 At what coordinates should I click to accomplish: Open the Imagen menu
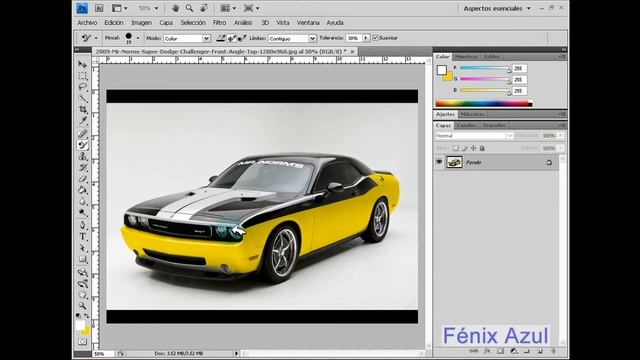point(141,23)
